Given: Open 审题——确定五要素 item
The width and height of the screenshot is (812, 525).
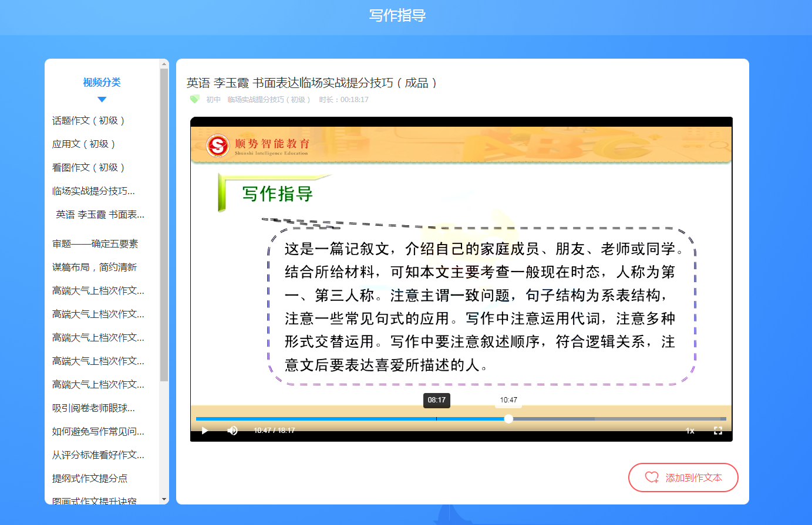Looking at the screenshot, I should point(95,243).
